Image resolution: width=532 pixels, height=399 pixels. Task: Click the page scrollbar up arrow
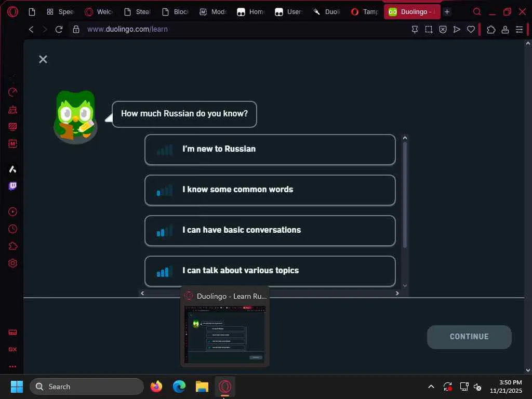click(528, 44)
